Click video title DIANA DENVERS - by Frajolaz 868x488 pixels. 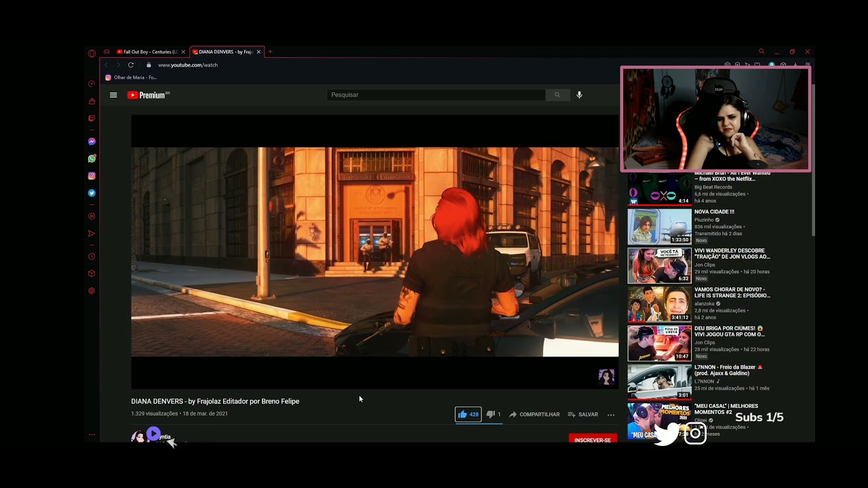point(215,401)
